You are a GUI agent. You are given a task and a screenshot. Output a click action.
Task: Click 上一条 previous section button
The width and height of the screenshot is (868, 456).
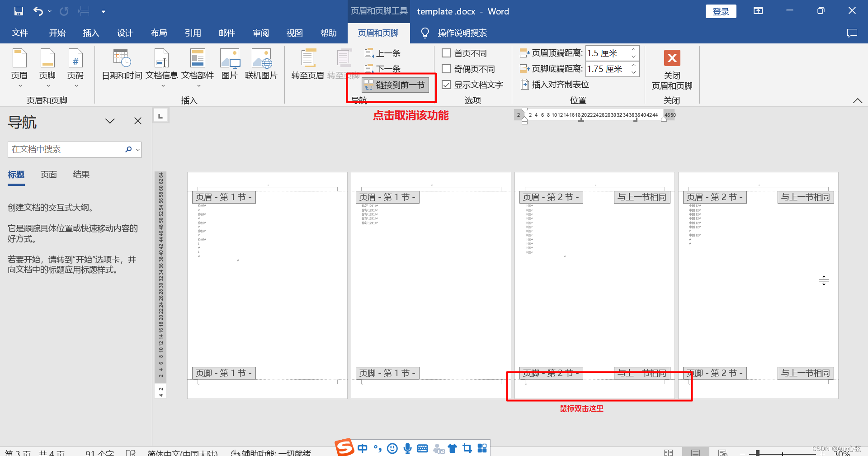[x=383, y=53]
